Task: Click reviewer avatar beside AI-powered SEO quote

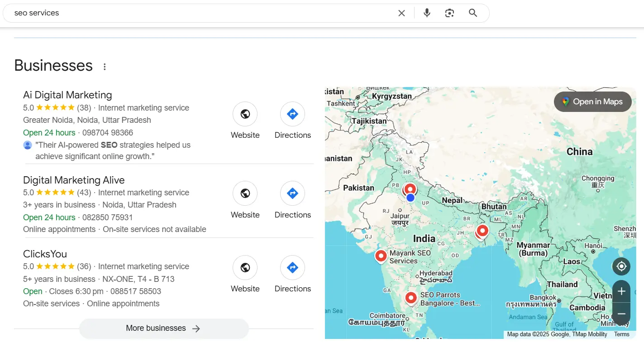Action: [28, 145]
